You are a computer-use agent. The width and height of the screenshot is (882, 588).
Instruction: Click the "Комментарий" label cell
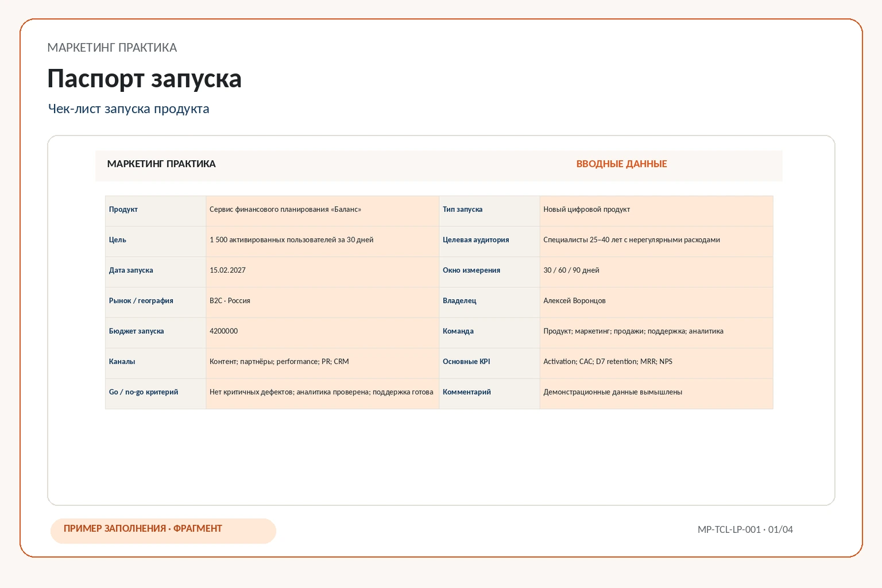click(489, 393)
